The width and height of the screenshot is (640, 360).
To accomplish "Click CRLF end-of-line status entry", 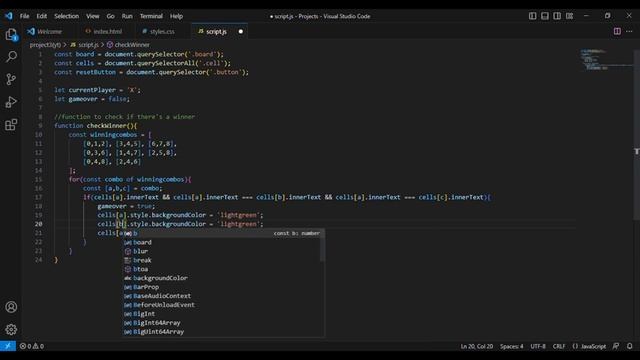I will coord(559,346).
